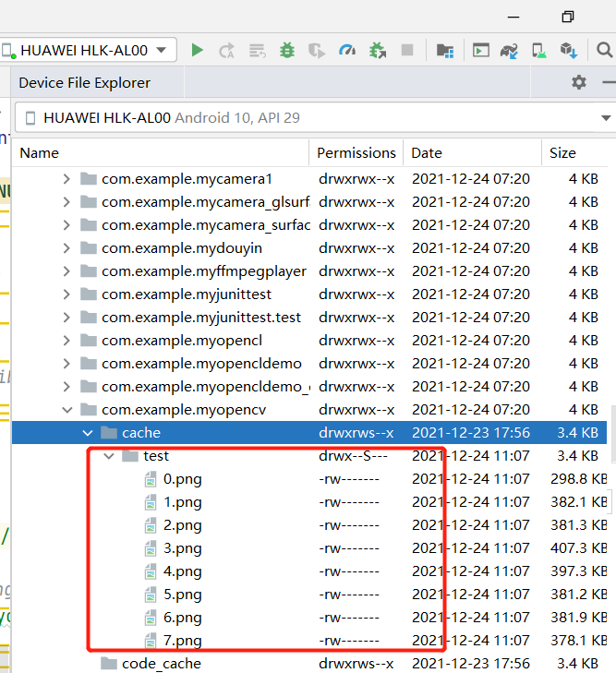Screen dimensions: 616x673
Task: Hide the Device File Explorer panel
Action: 610,82
